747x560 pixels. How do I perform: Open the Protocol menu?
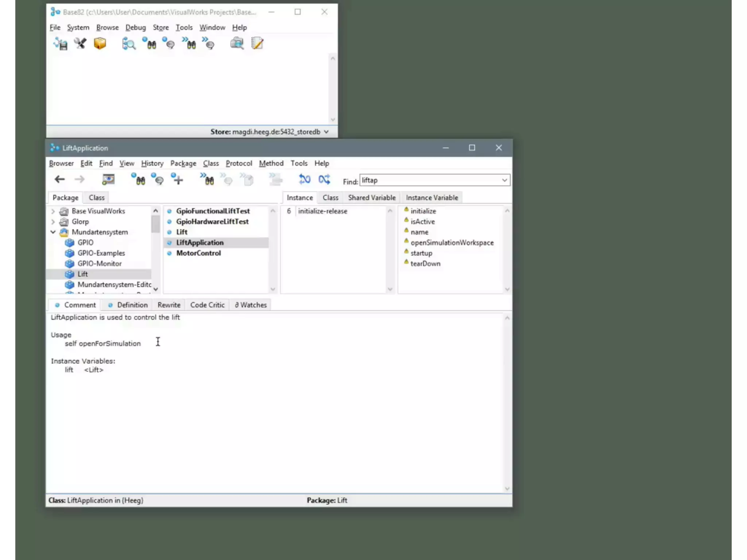tap(239, 163)
